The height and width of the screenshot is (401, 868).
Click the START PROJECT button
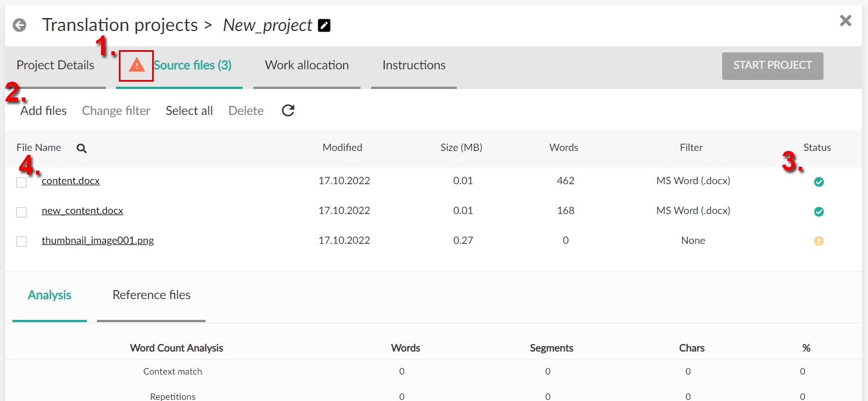point(773,66)
